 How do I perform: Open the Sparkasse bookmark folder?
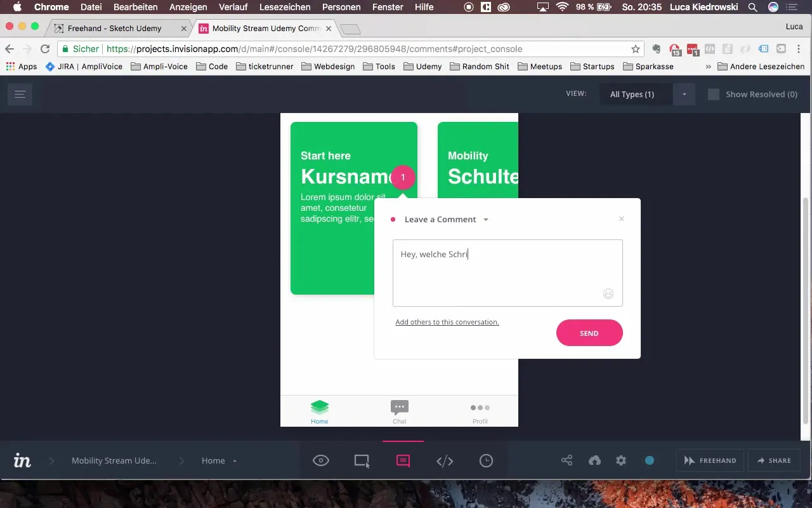pyautogui.click(x=648, y=66)
